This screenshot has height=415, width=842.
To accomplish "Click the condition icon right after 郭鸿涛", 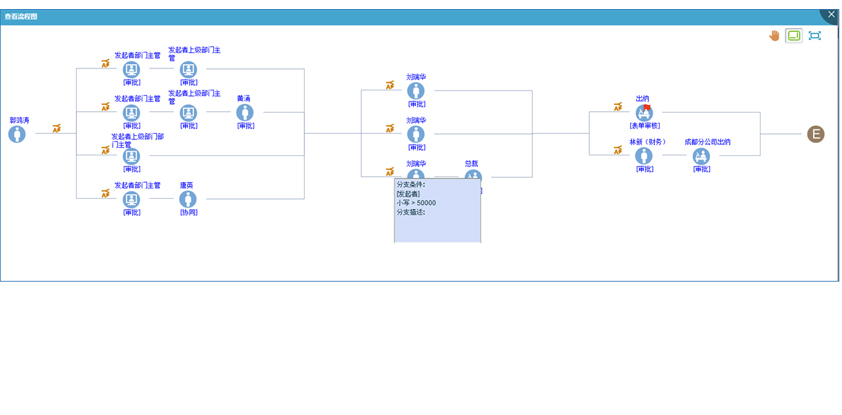I will point(56,128).
